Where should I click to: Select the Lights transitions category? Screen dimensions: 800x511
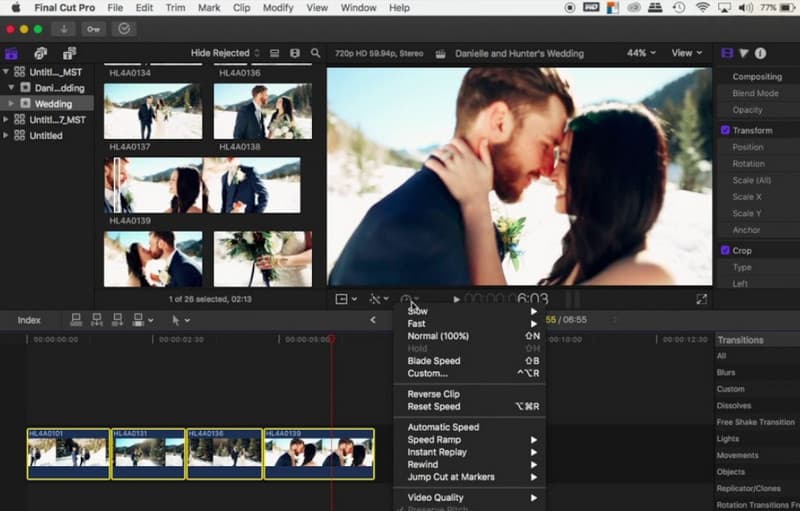tap(728, 439)
